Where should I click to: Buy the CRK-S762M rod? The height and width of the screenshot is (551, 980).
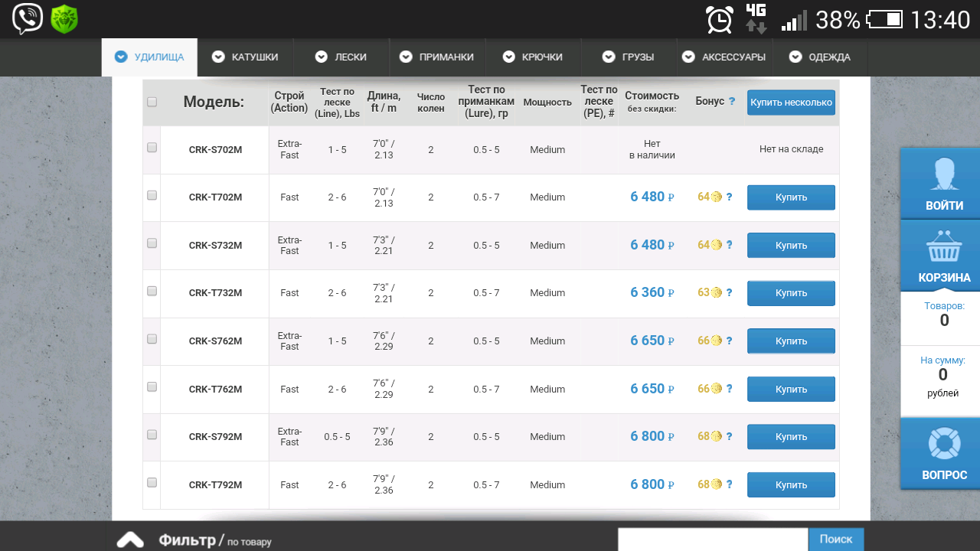coord(790,341)
